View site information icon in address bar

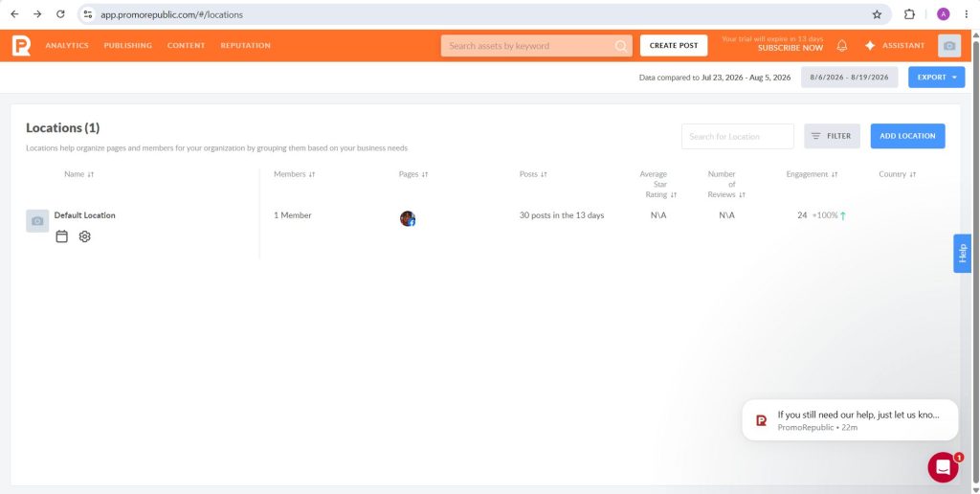(x=88, y=14)
